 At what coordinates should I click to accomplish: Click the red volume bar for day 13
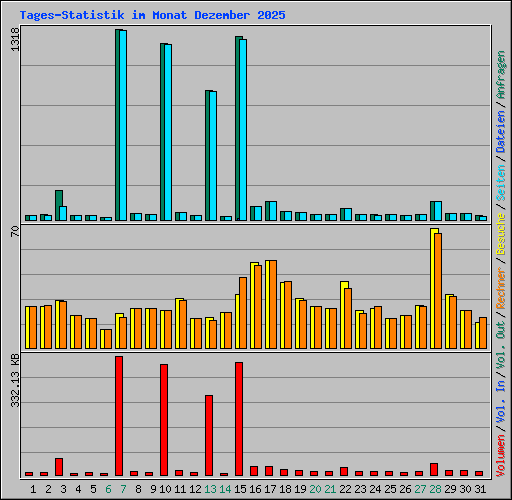[209, 436]
